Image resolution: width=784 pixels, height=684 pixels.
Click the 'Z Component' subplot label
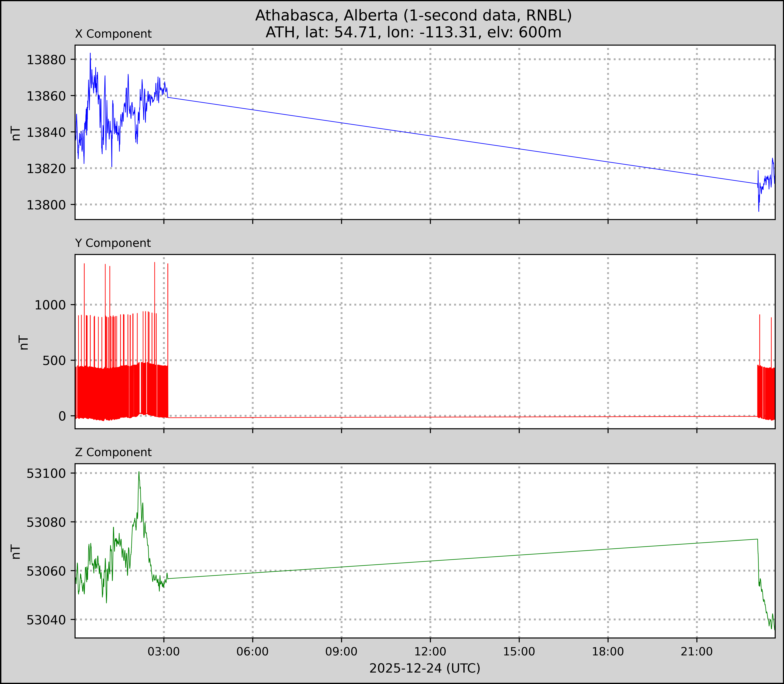pyautogui.click(x=113, y=452)
